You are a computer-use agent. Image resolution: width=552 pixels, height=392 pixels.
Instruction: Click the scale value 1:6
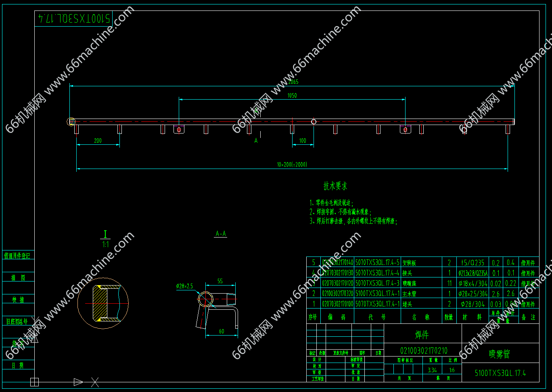click(452, 370)
